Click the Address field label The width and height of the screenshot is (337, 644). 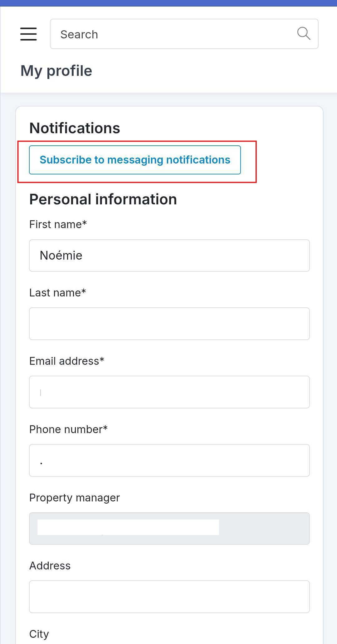tap(50, 566)
